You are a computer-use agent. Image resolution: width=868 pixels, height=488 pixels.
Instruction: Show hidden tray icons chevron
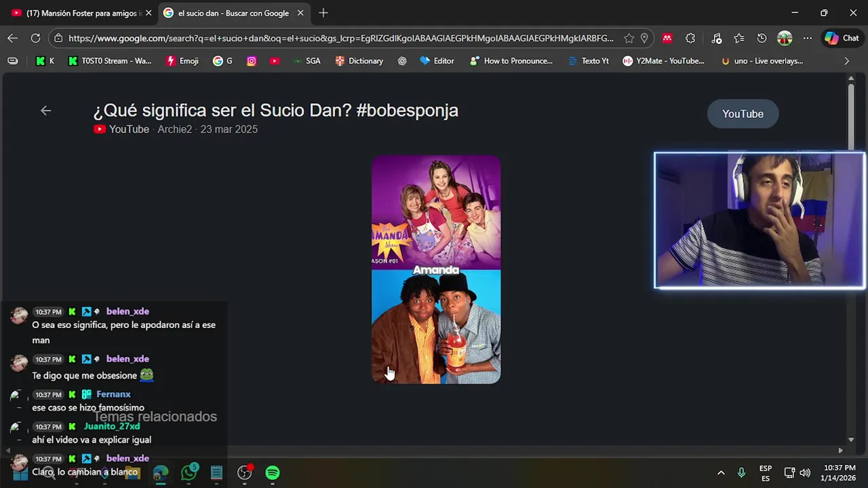pyautogui.click(x=721, y=472)
